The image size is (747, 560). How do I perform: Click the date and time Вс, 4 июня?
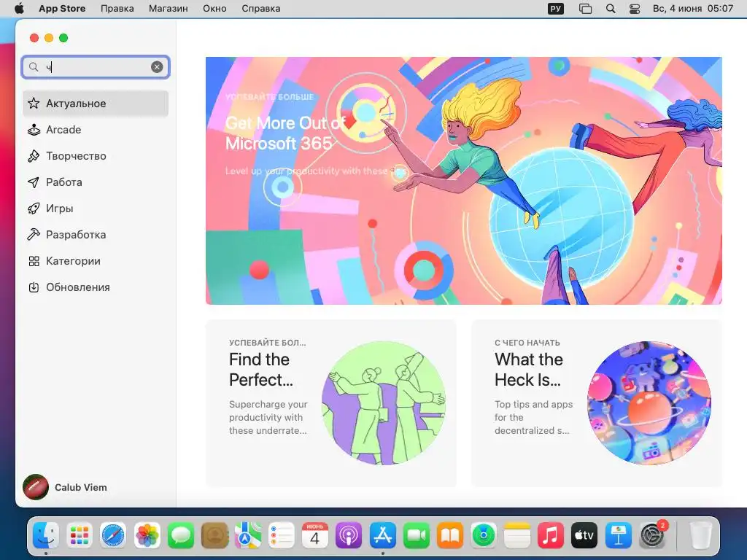[693, 9]
